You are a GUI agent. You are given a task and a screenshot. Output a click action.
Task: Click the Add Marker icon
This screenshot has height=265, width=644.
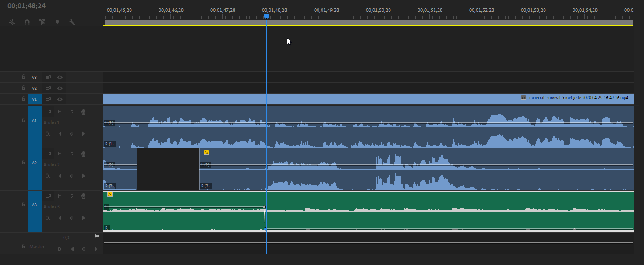pos(57,22)
